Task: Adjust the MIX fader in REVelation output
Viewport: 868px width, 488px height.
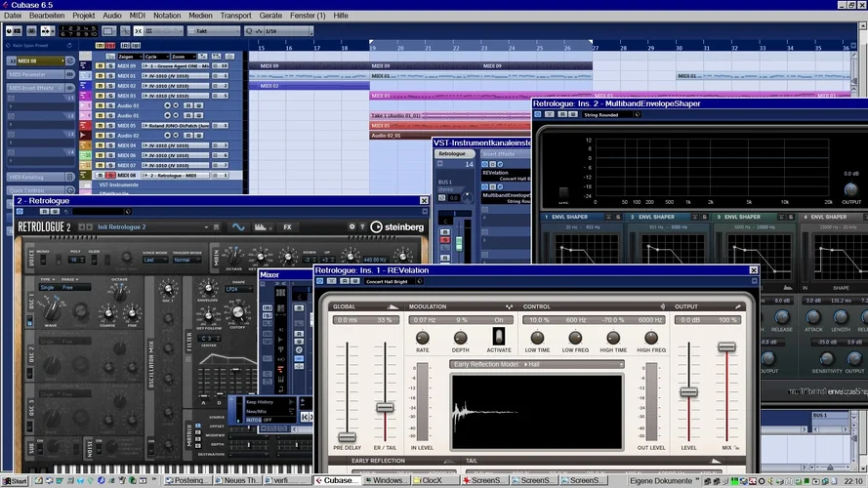Action: tap(726, 346)
